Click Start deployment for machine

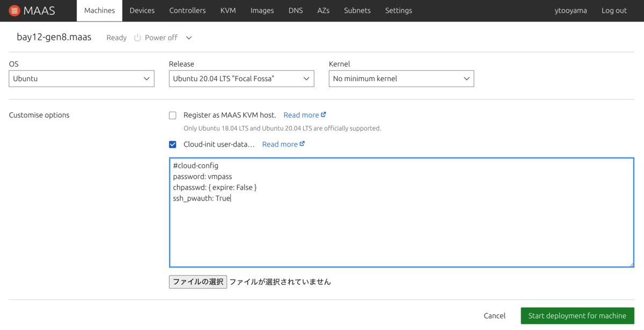tap(577, 316)
